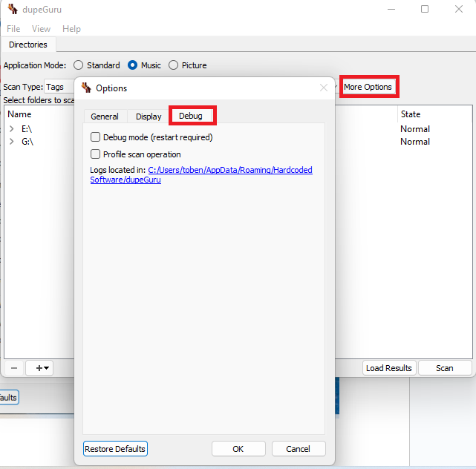
Task: Click the State column header
Action: pos(411,114)
